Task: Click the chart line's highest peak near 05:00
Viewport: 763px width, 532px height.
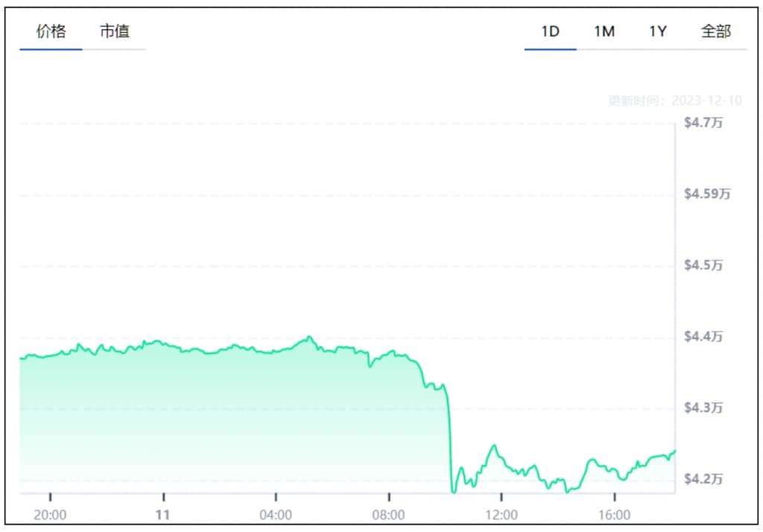Action: (x=309, y=337)
